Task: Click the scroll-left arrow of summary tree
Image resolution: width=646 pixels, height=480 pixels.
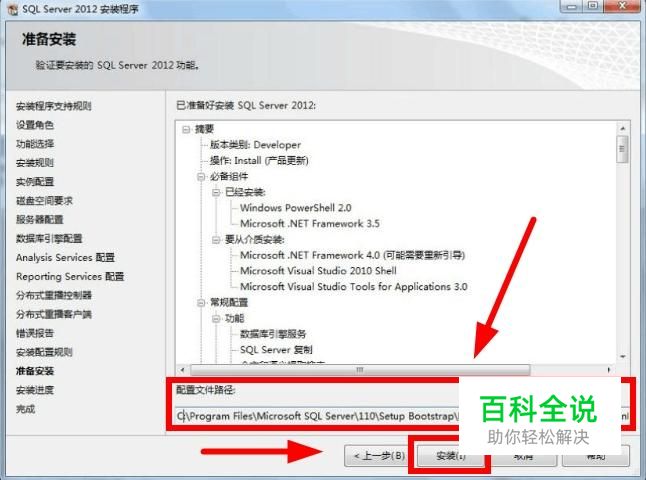Action: coord(183,370)
